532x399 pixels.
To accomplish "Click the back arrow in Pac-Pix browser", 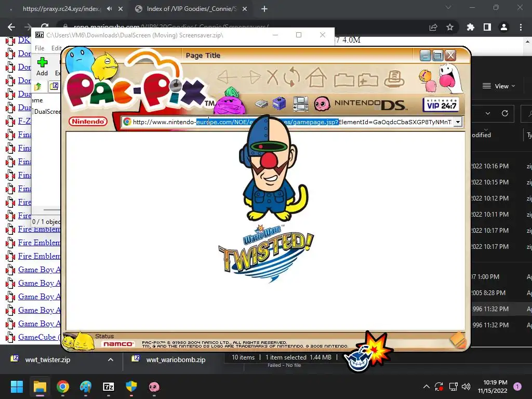I will tap(227, 77).
